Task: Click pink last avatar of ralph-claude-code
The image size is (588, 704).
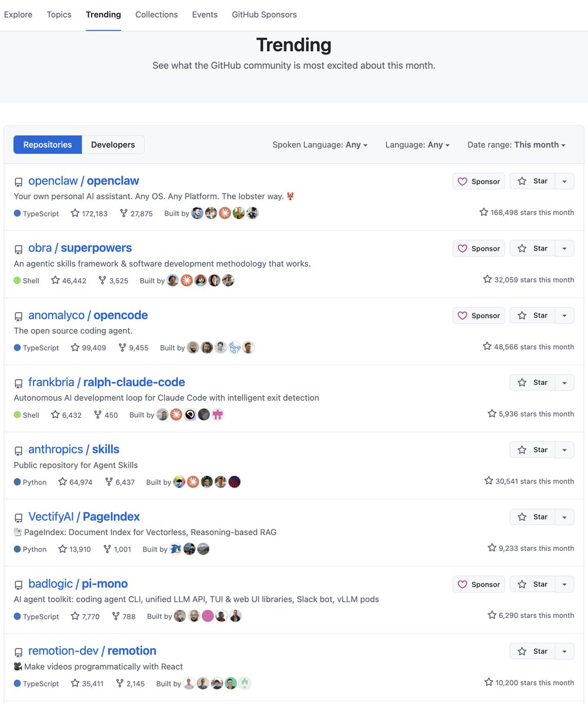Action: pos(218,415)
